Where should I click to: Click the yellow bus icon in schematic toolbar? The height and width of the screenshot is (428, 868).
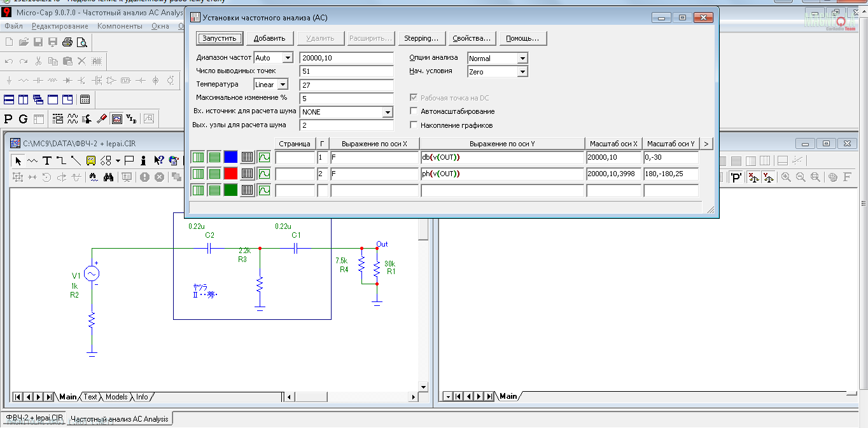91,160
